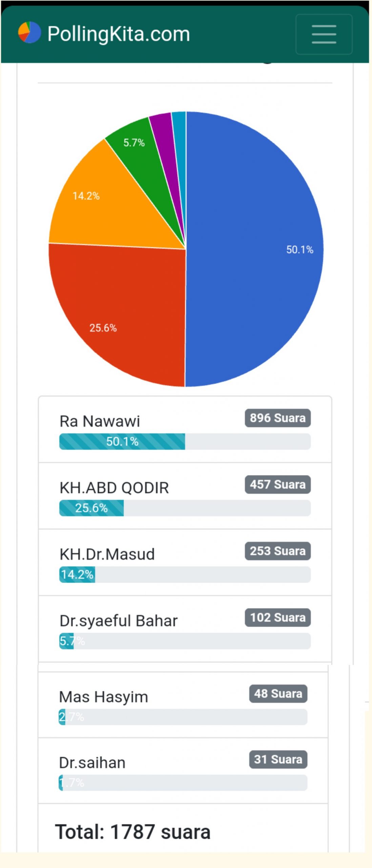Select the Mas Hasyim candidate name

tap(103, 697)
